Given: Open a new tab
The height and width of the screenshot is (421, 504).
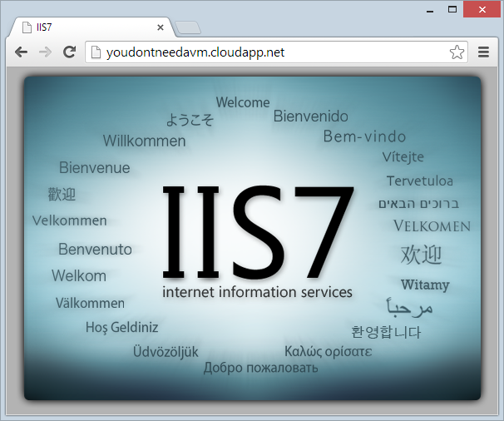Looking at the screenshot, I should click(x=188, y=27).
